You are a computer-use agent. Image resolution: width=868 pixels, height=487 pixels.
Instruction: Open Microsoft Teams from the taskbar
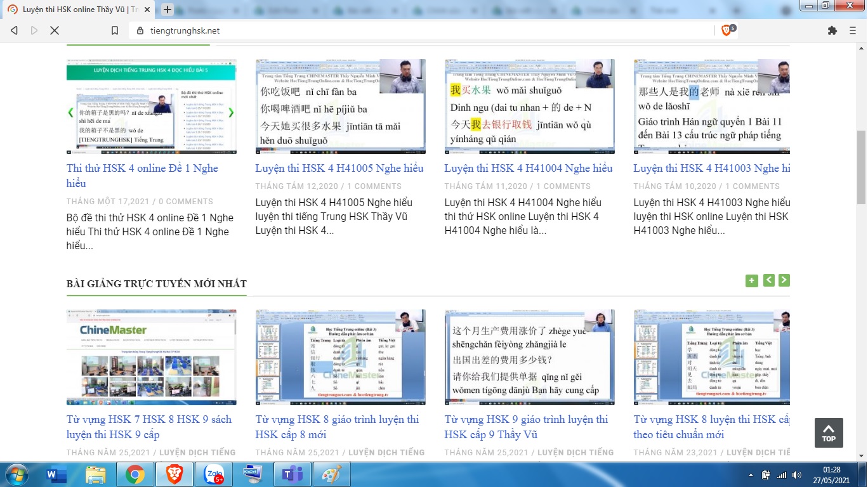coord(292,474)
